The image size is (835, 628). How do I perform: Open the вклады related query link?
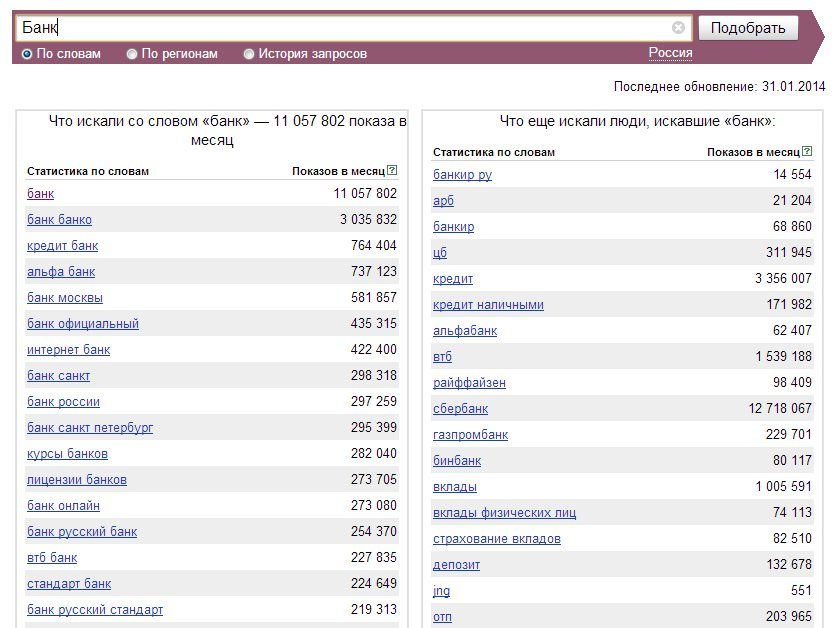tap(455, 487)
